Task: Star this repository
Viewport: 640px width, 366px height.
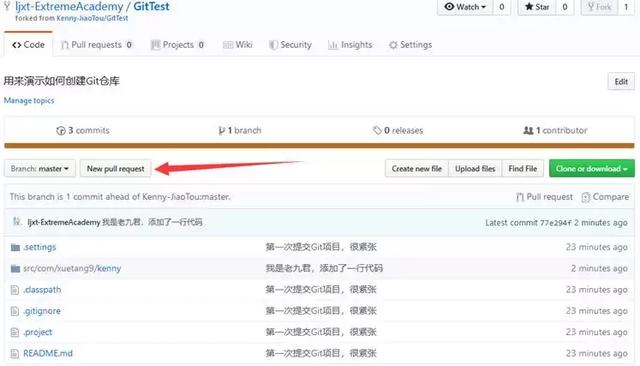Action: coord(537,7)
